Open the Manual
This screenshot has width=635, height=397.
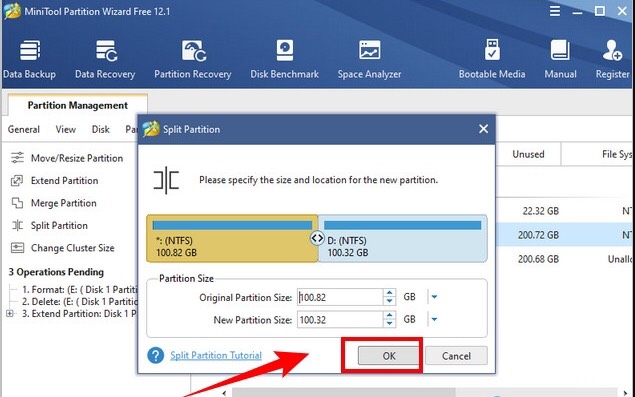(560, 59)
